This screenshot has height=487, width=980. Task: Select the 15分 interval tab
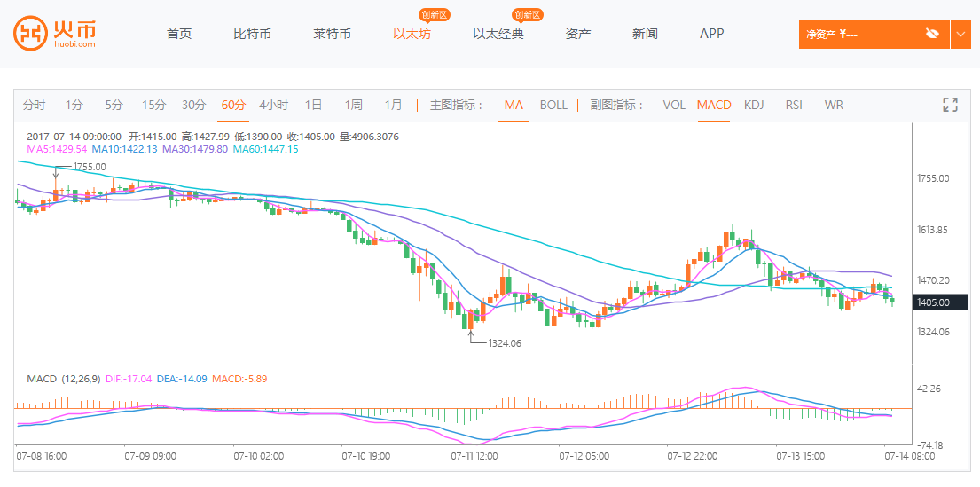pos(153,105)
